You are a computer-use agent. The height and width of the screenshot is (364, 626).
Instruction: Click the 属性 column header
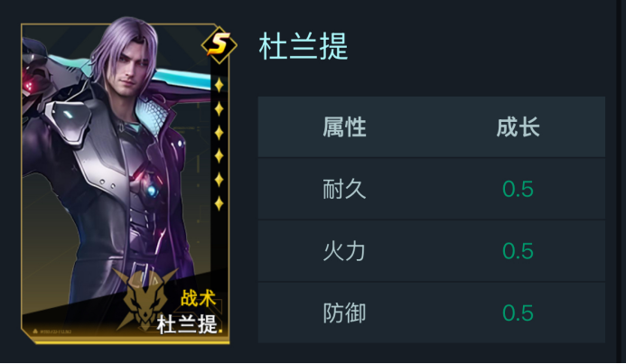(x=344, y=127)
